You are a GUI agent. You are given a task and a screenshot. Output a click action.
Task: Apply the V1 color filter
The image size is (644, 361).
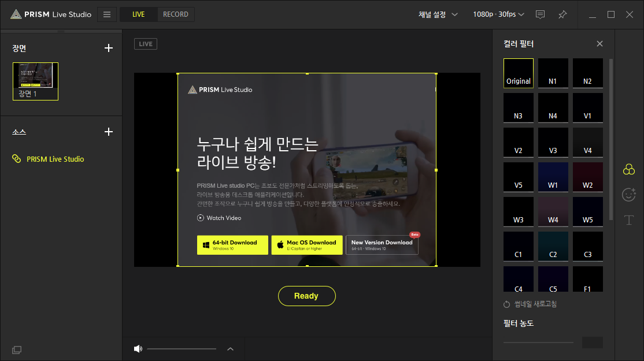click(x=588, y=108)
